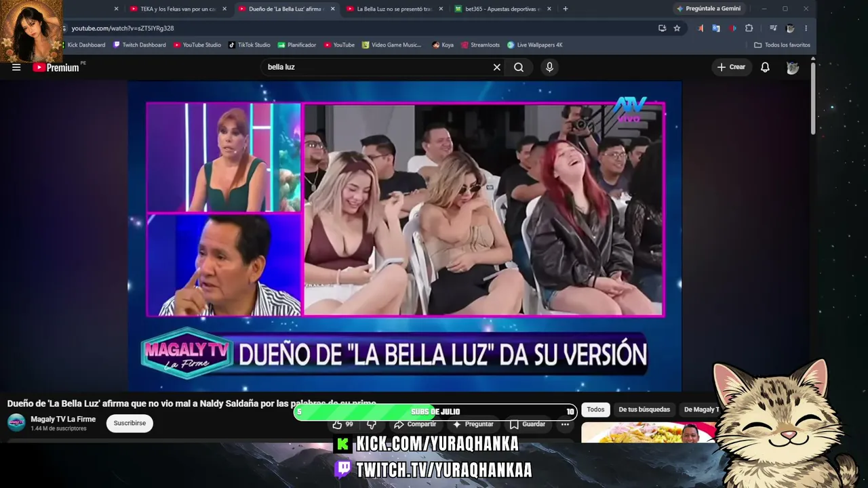Image resolution: width=868 pixels, height=488 pixels.
Task: Open Chrome media controls icon
Action: [x=772, y=28]
